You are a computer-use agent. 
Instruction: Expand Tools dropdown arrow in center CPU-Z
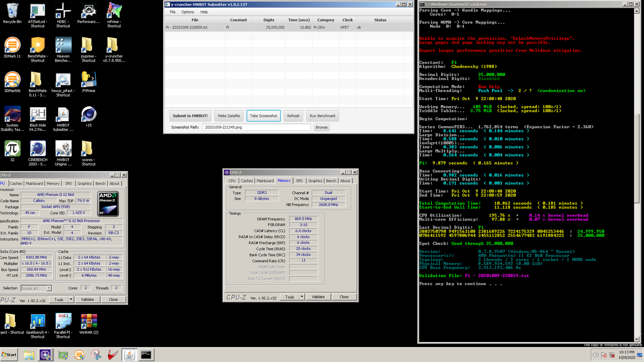pos(302,297)
